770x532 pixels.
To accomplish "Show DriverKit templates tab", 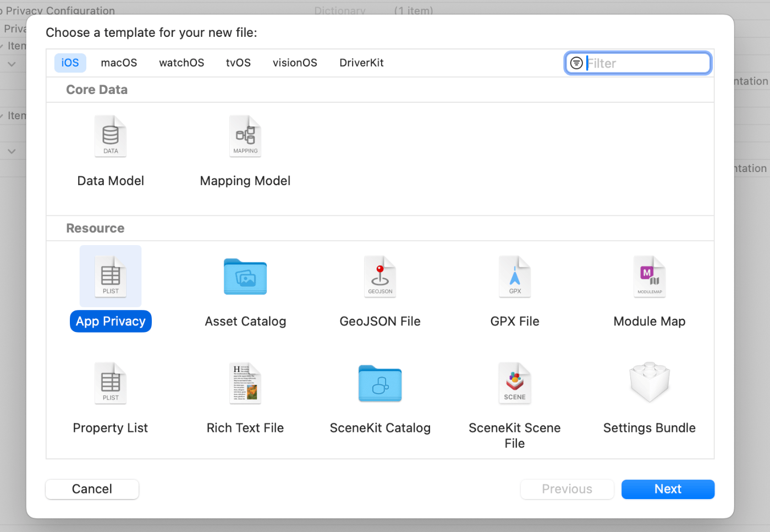I will pyautogui.click(x=361, y=63).
